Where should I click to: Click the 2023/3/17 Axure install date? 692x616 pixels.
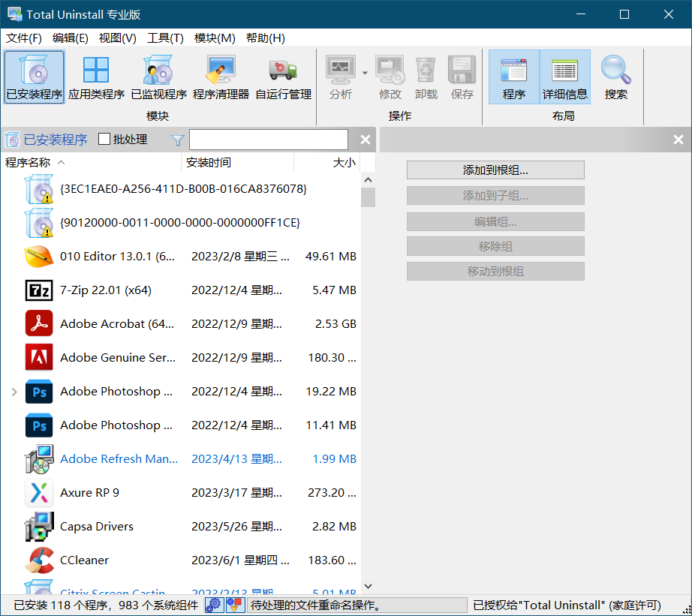236,492
